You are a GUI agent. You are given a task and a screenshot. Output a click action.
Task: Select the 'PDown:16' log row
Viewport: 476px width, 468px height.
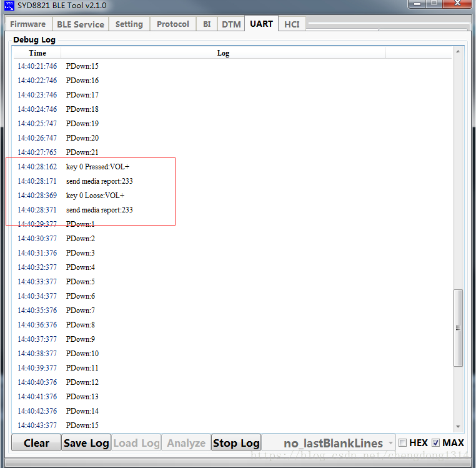232,80
